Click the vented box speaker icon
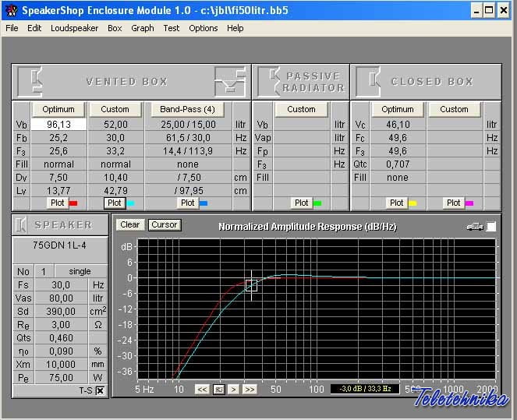 pos(31,81)
